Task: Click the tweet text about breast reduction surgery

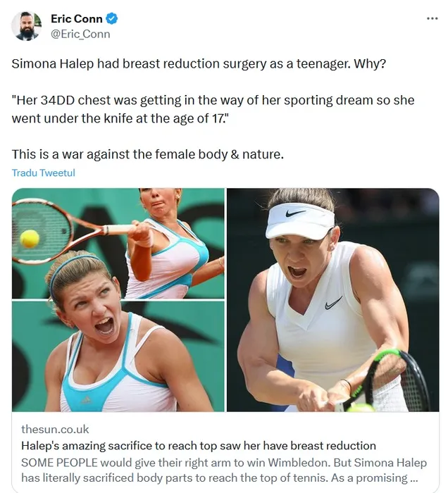Action: [x=199, y=64]
